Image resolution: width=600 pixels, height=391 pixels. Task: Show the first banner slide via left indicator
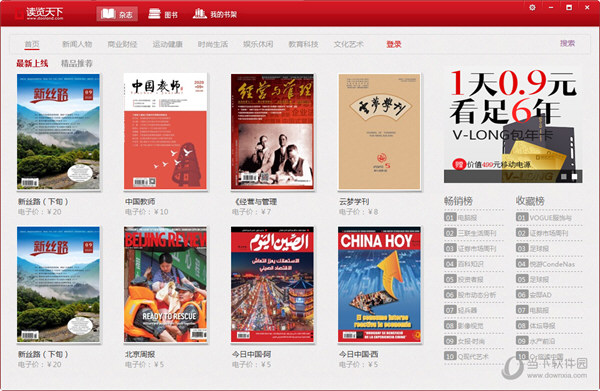[564, 176]
